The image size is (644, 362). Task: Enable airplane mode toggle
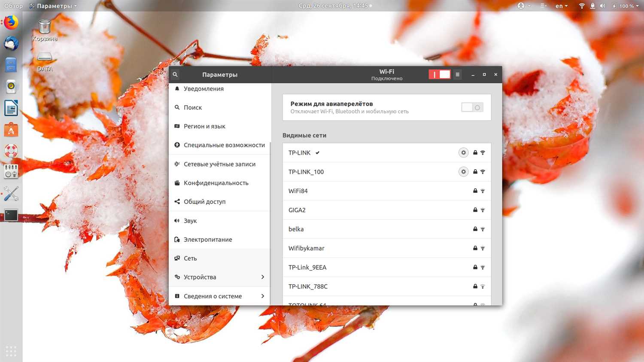tap(472, 107)
